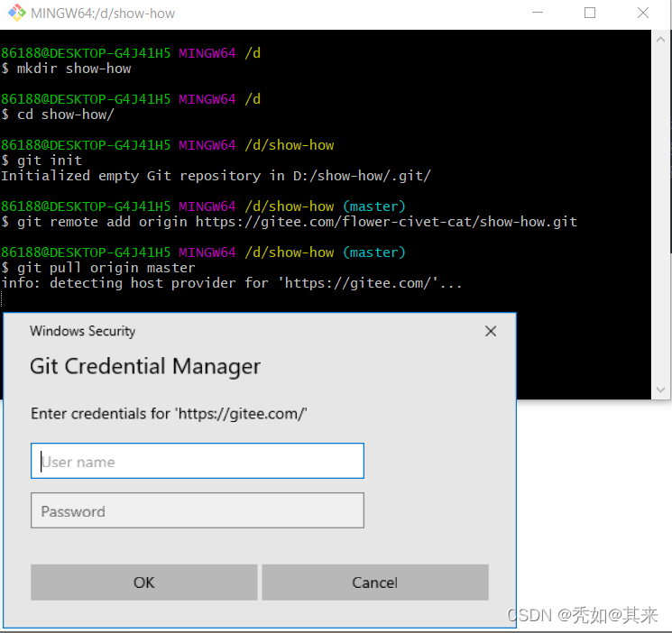
Task: Click the 'mkdir show-how' command line
Action: 66,69
